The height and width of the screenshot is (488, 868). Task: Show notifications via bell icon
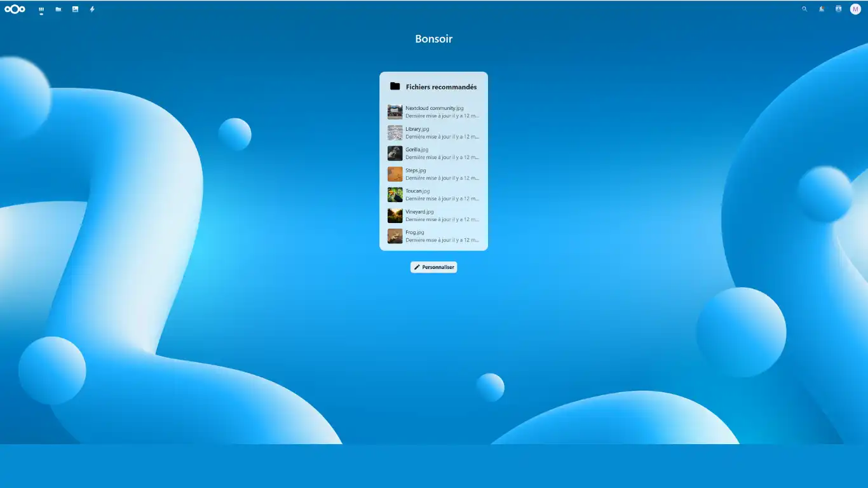click(822, 9)
